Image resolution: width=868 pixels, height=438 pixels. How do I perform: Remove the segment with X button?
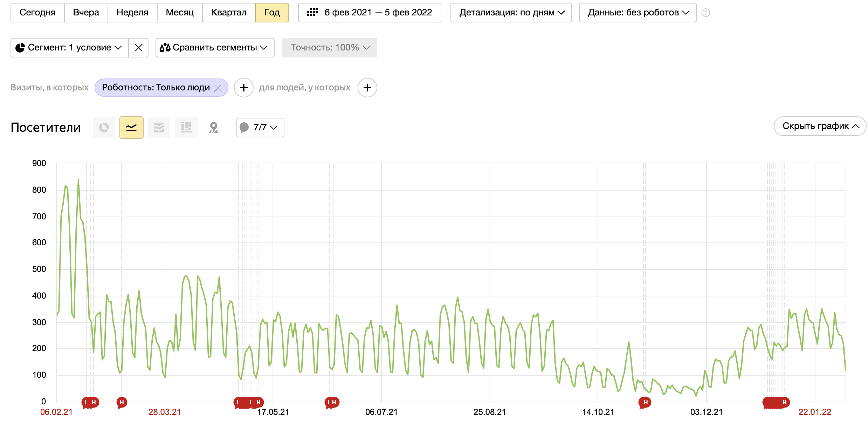tap(139, 48)
